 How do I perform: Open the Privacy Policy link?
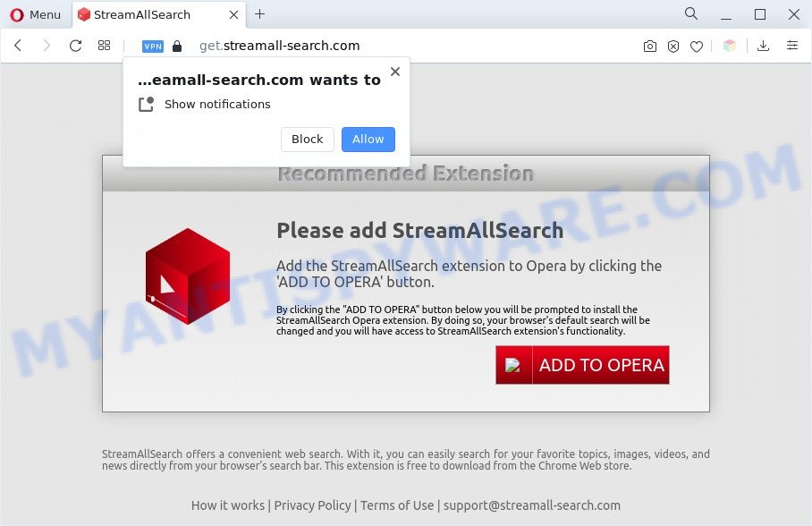[312, 505]
